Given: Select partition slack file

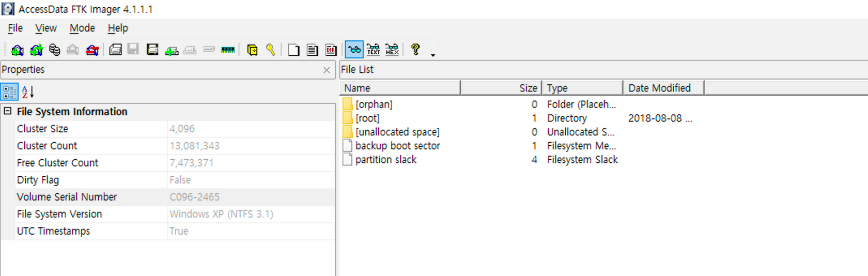Looking at the screenshot, I should pos(386,160).
